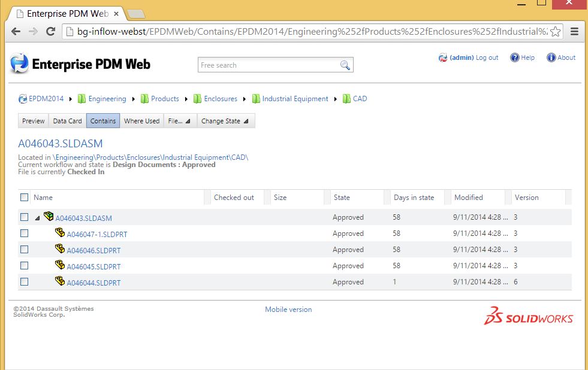Bookmark the page with the star icon
This screenshot has height=370, width=588.
[x=556, y=32]
